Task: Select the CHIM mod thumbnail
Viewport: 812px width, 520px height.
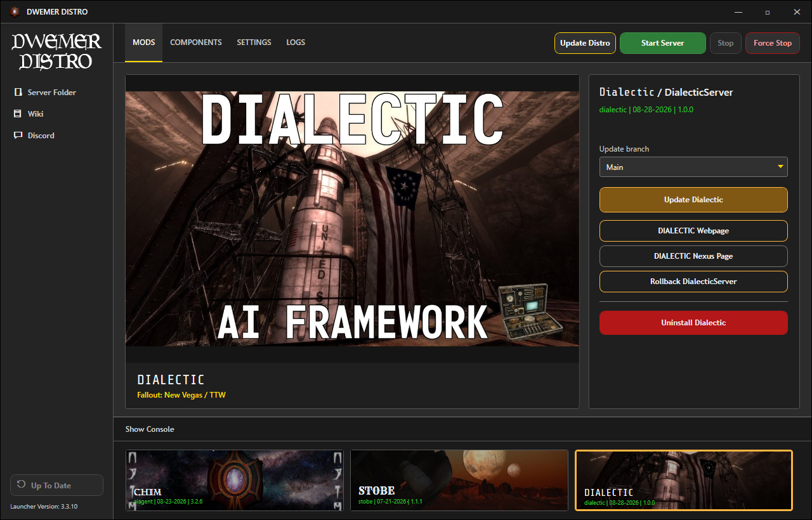Action: pos(235,480)
